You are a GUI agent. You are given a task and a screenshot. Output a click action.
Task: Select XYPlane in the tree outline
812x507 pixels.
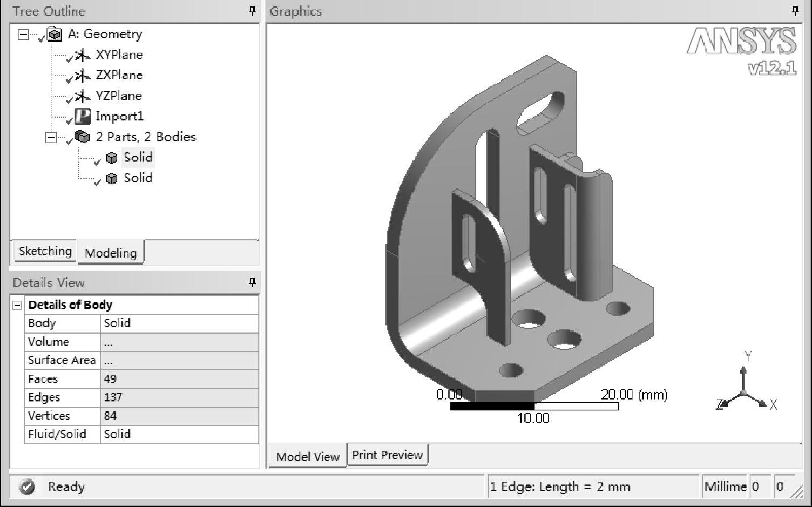point(119,55)
